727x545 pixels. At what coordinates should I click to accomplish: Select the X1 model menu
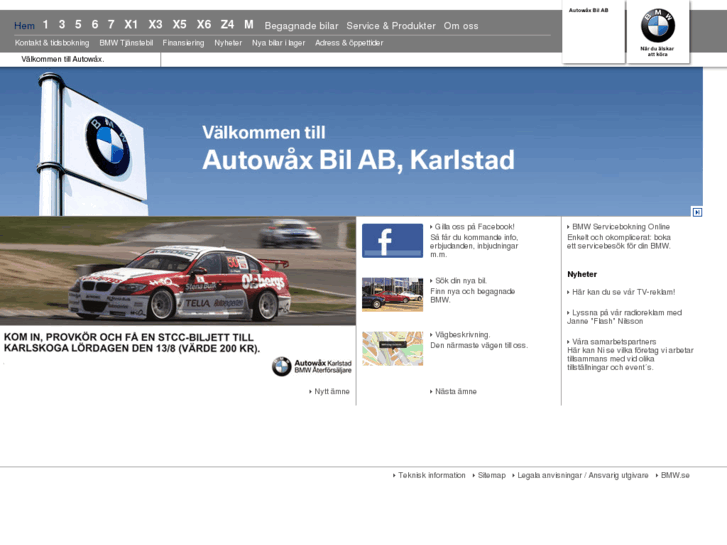tap(131, 25)
